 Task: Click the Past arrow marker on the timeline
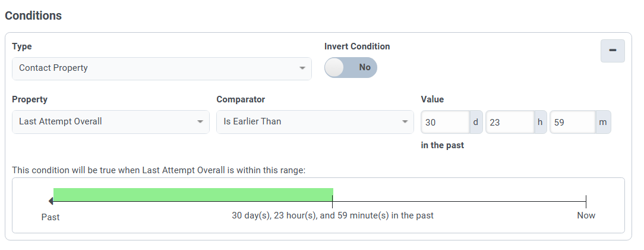(51, 202)
